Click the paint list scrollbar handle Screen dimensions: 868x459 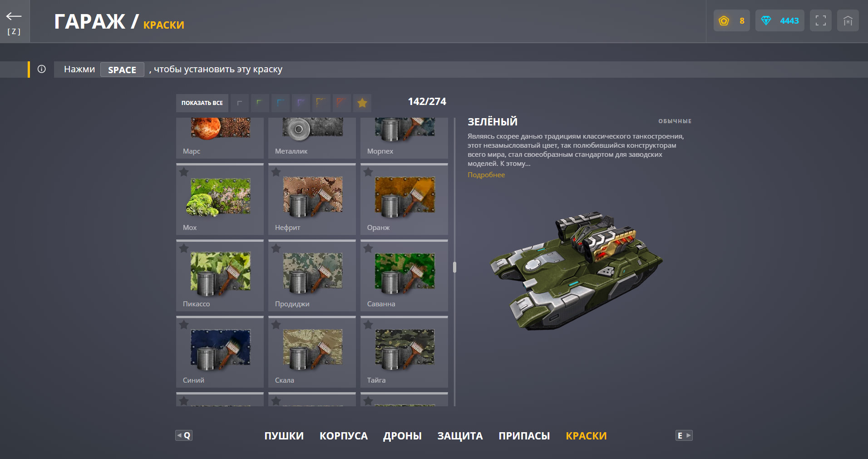click(x=454, y=267)
